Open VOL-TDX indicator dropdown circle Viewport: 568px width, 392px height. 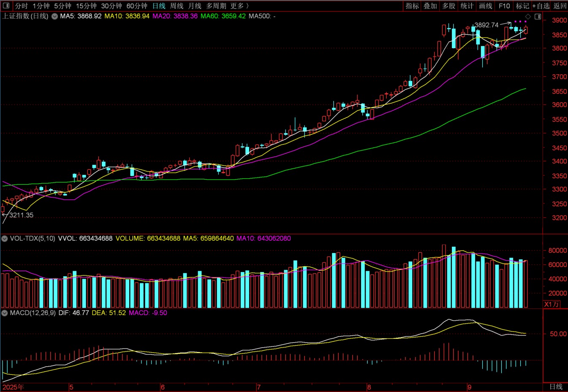(x=4, y=238)
